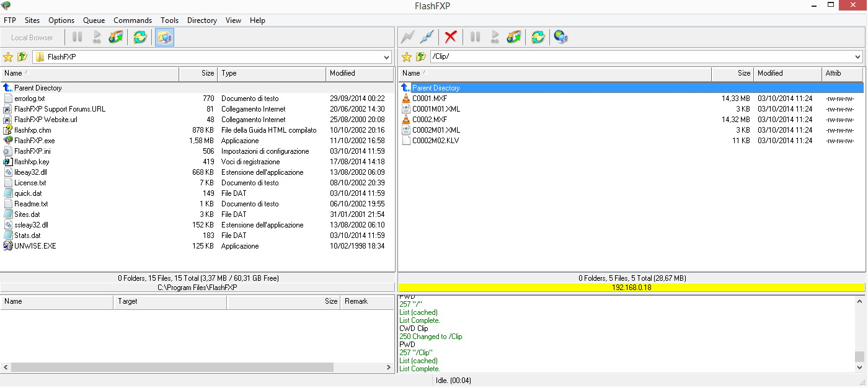Open the Sites menu

32,20
